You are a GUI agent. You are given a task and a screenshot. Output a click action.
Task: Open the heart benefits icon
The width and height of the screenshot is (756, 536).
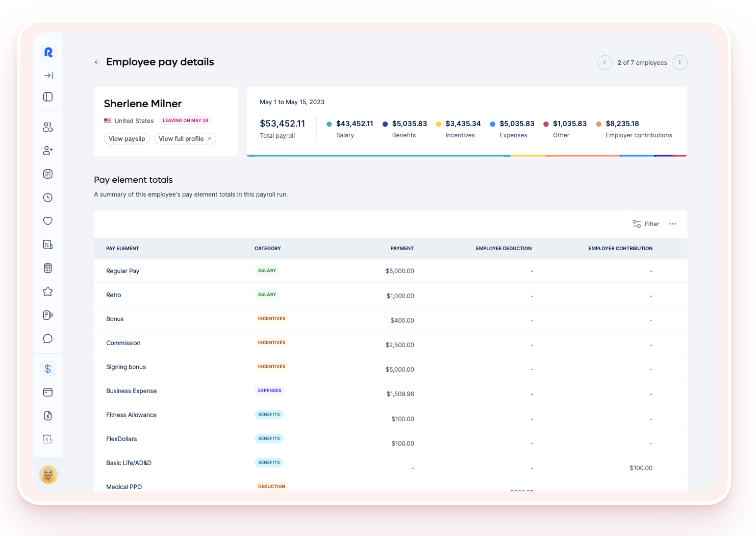[x=48, y=221]
